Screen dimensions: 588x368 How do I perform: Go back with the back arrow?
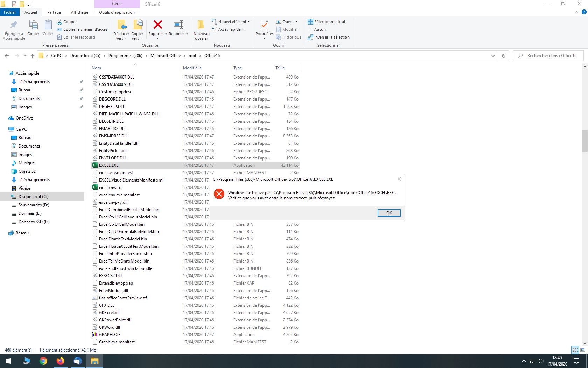pos(7,56)
